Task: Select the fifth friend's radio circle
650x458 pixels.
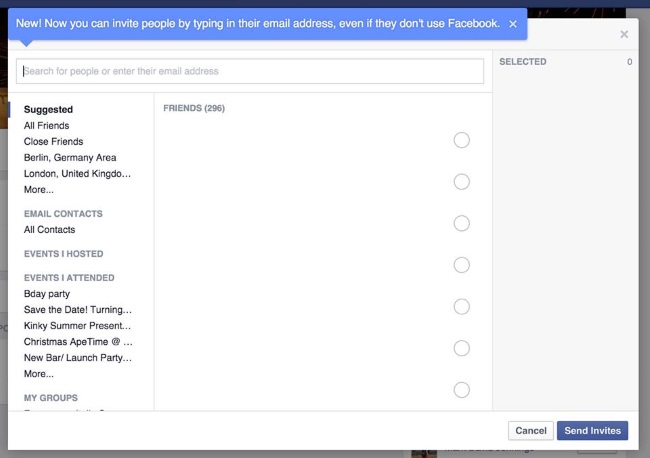Action: pyautogui.click(x=461, y=307)
